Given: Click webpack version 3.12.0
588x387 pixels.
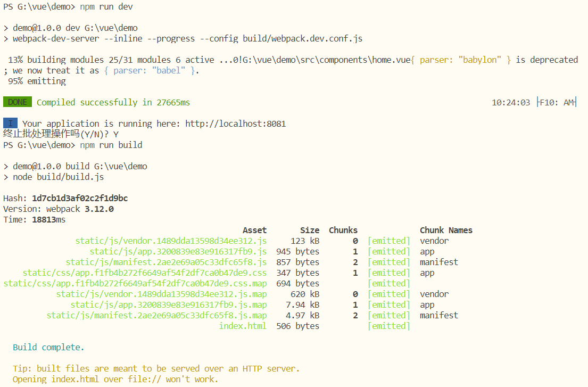Looking at the screenshot, I should point(98,209).
